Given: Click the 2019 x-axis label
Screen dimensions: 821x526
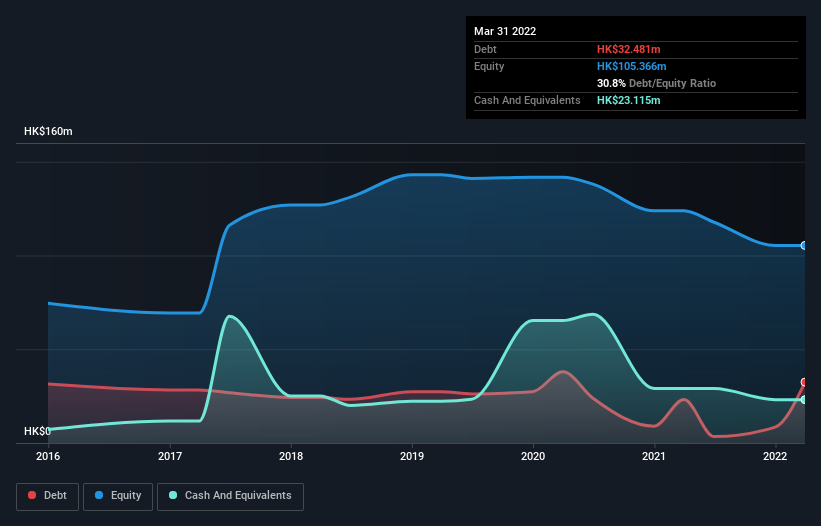Looking at the screenshot, I should point(412,456).
